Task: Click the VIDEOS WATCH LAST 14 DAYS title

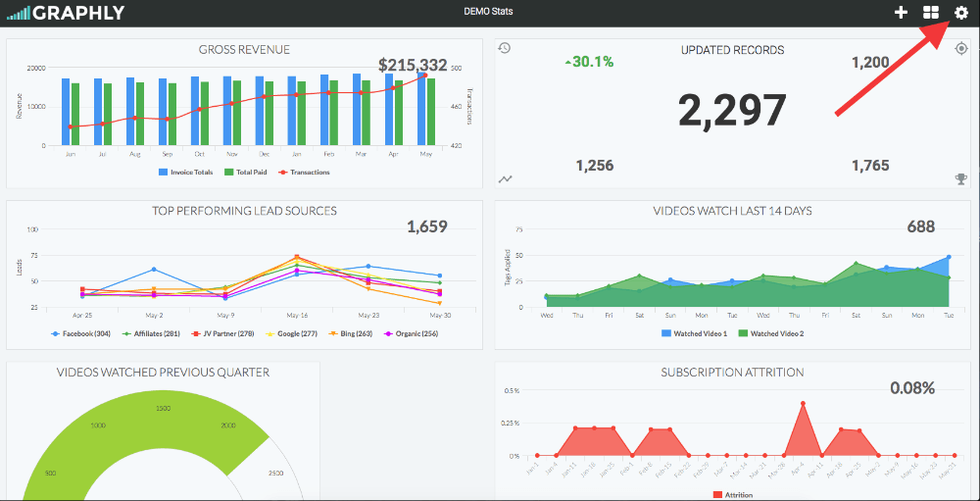Action: coord(732,211)
